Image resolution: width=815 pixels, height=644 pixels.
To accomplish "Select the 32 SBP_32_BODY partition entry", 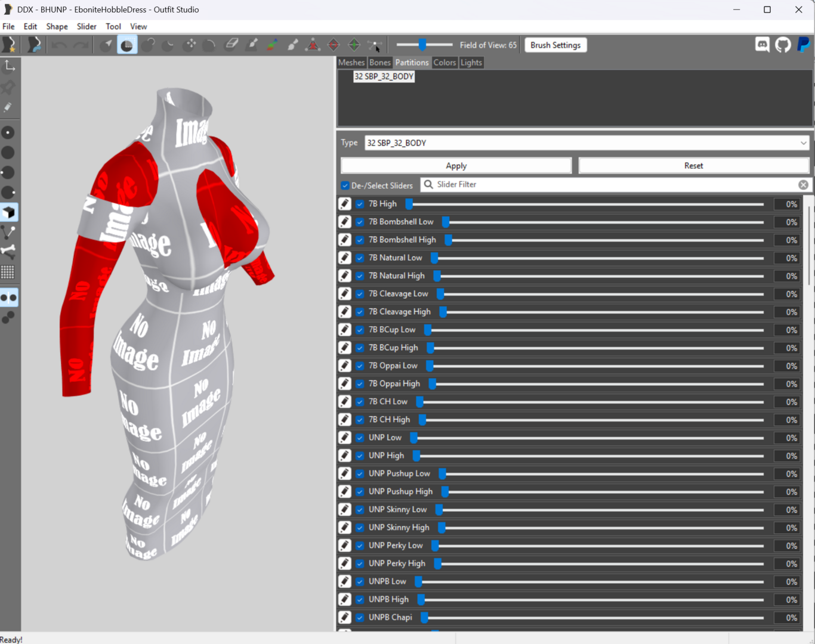I will click(384, 76).
